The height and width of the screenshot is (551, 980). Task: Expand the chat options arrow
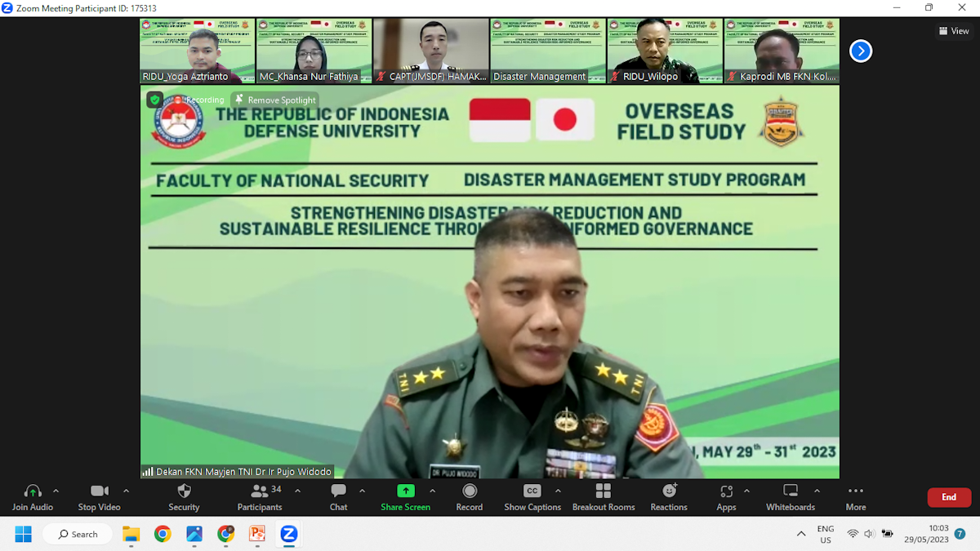pos(362,491)
